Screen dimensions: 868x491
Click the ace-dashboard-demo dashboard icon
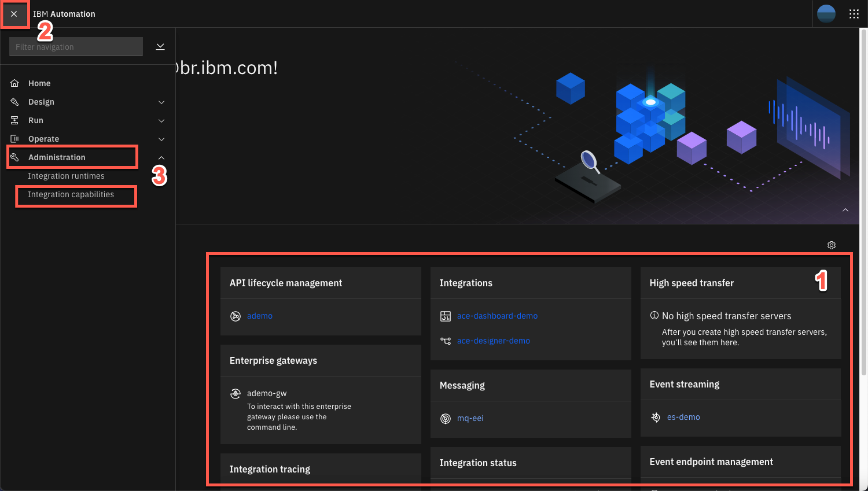coord(446,316)
